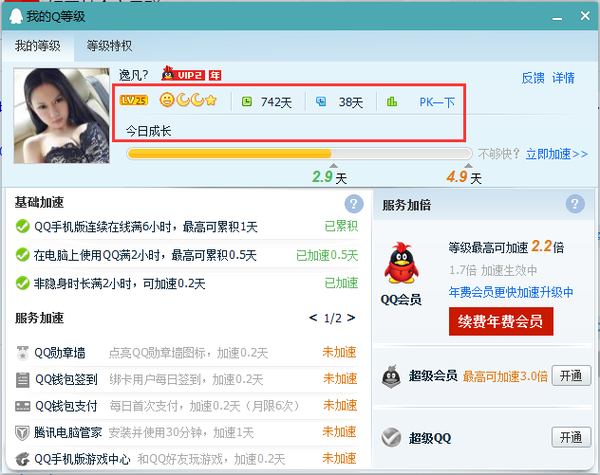Click the QQ手机版游戏中心 icon

(23, 459)
